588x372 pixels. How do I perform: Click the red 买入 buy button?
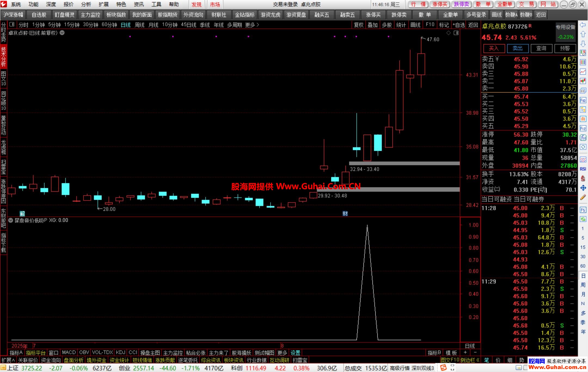494,48
